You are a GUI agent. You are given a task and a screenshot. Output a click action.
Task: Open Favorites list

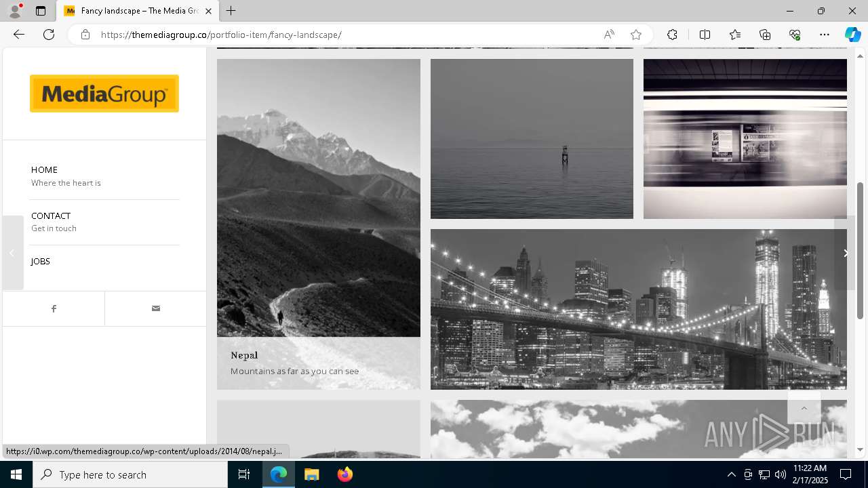point(735,35)
